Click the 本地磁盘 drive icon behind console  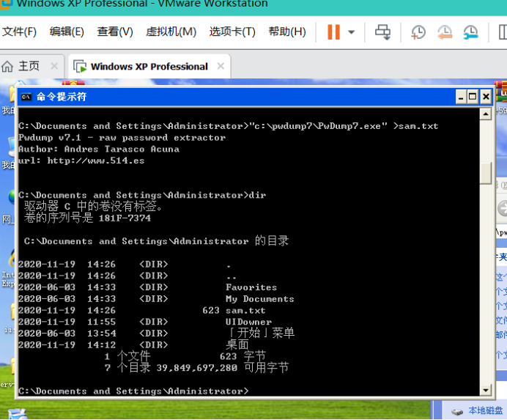[x=457, y=412]
